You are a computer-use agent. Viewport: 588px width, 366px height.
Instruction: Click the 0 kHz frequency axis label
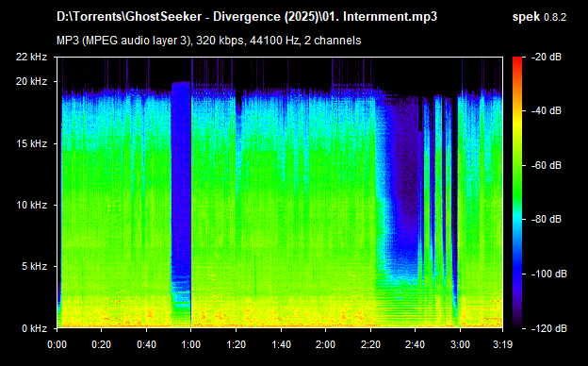[34, 328]
